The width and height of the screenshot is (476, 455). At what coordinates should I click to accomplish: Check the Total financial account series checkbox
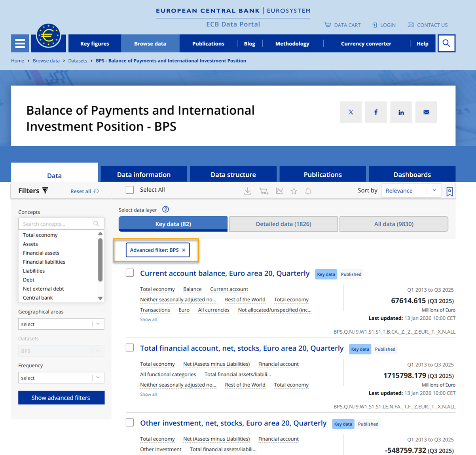click(x=130, y=348)
